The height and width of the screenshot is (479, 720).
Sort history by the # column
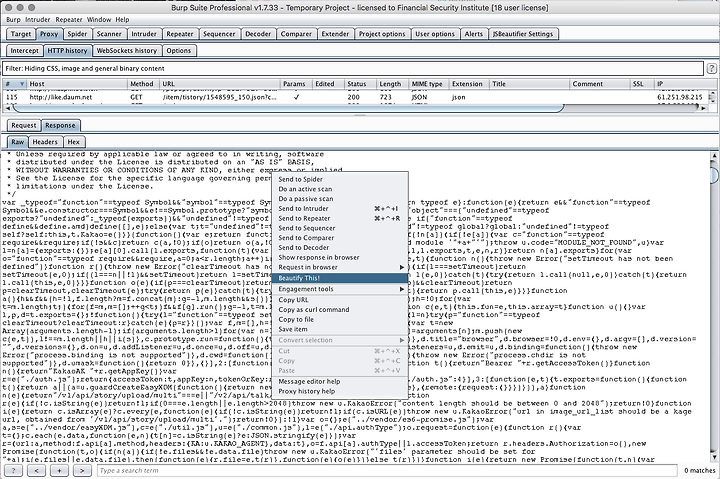(14, 84)
